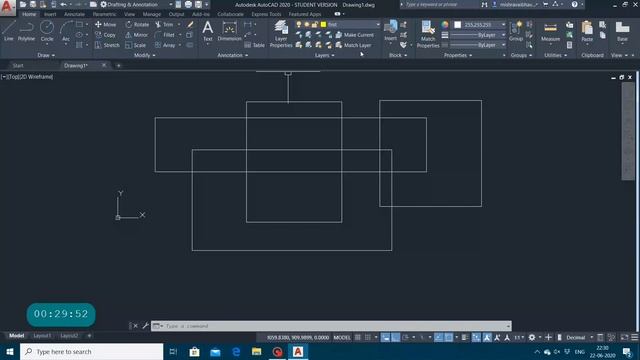Image resolution: width=640 pixels, height=360 pixels.
Task: Switch to Layout1 tab
Action: [42, 336]
